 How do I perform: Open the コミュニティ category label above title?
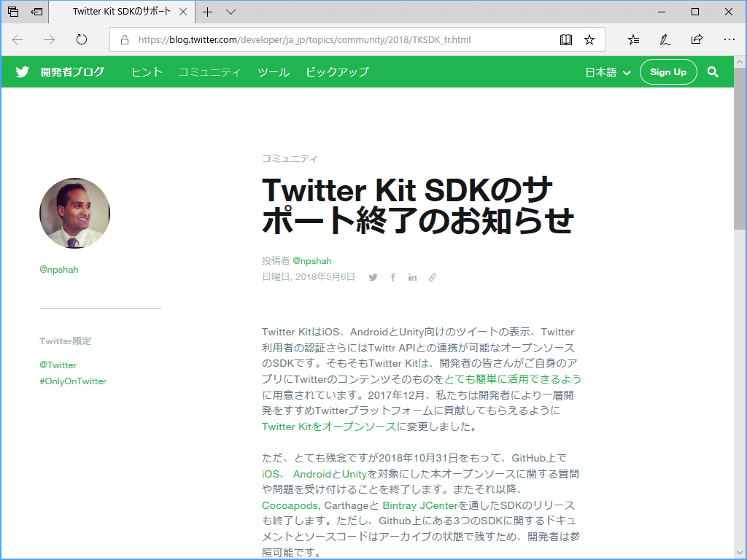(x=290, y=158)
